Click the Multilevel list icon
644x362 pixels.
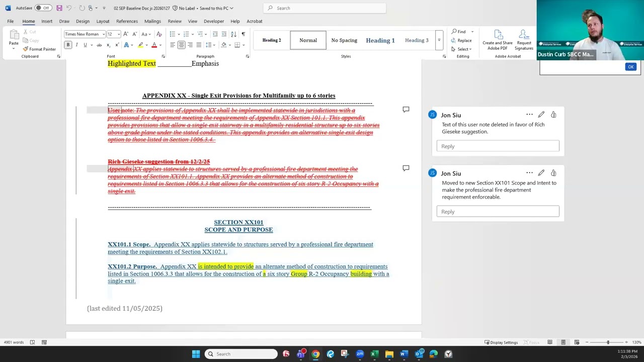[x=200, y=34]
